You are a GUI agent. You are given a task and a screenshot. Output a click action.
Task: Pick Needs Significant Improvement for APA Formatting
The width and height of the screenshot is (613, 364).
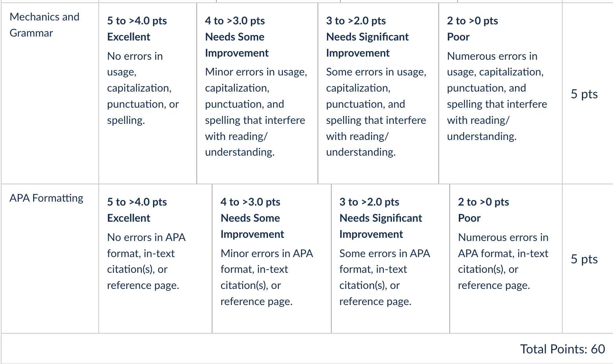tap(390, 259)
